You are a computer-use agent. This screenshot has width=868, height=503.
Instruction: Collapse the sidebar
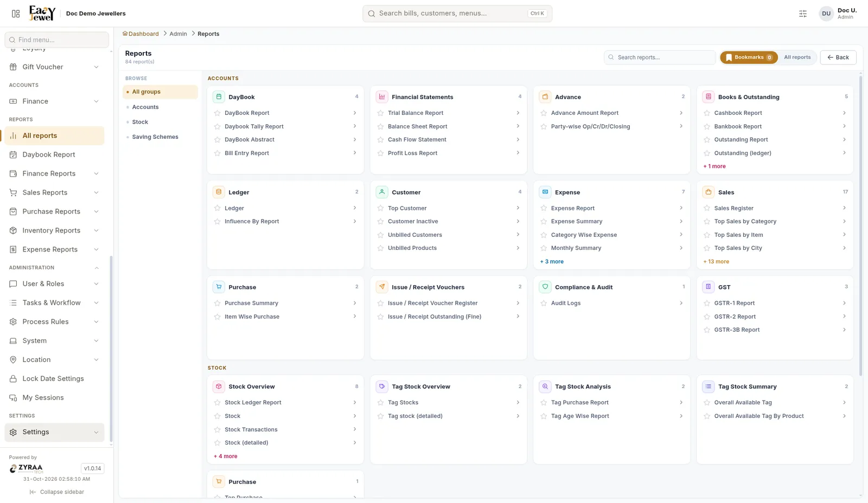(57, 492)
